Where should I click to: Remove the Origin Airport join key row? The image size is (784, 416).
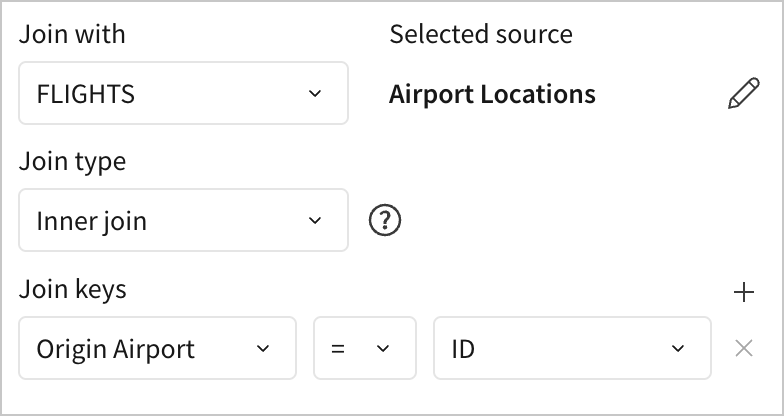743,348
